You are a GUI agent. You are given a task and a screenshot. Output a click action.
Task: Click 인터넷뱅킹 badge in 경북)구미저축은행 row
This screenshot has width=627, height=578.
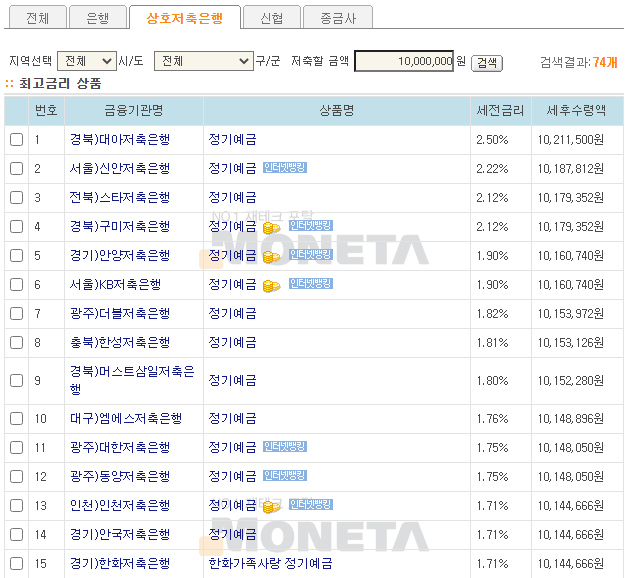(x=311, y=226)
